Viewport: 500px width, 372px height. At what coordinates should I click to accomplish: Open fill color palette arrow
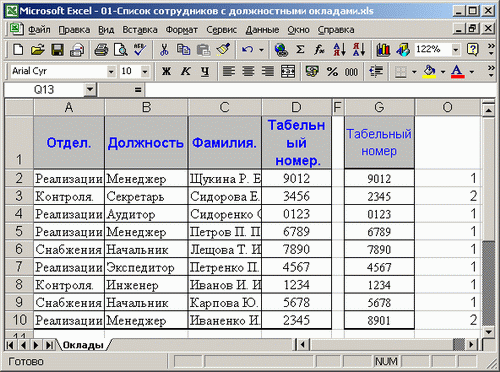tap(443, 71)
